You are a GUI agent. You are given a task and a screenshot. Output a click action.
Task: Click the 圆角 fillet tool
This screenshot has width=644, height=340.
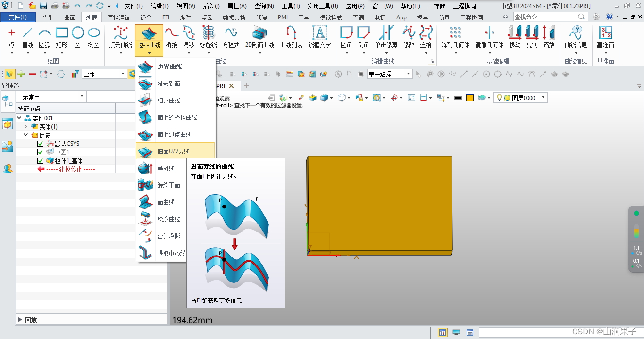(x=346, y=37)
